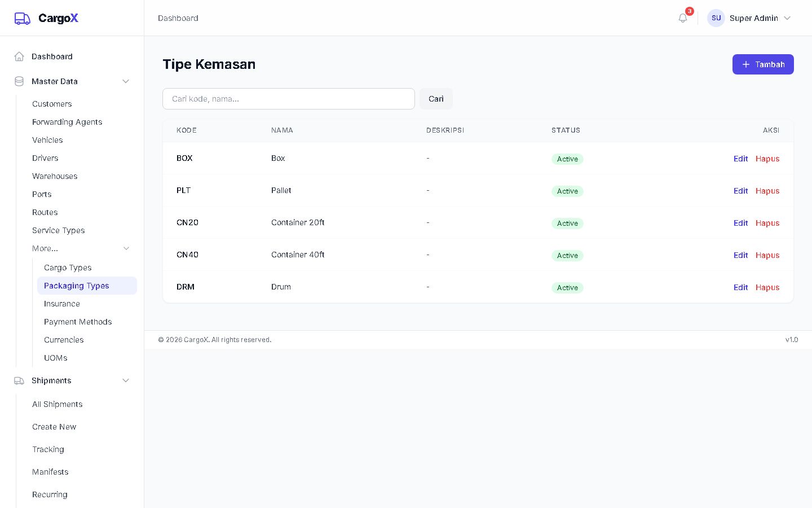
Task: Click the Master Data database icon
Action: coord(19,81)
